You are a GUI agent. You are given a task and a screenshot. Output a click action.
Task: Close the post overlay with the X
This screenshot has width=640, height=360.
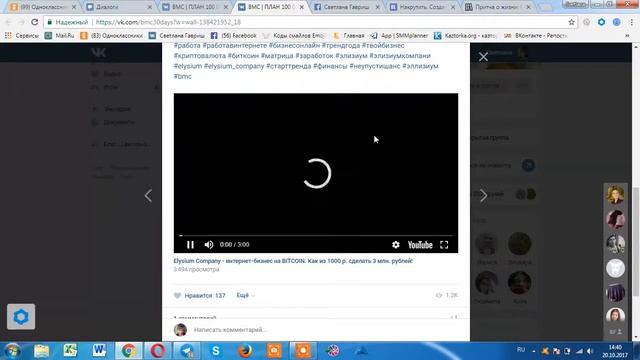[483, 57]
